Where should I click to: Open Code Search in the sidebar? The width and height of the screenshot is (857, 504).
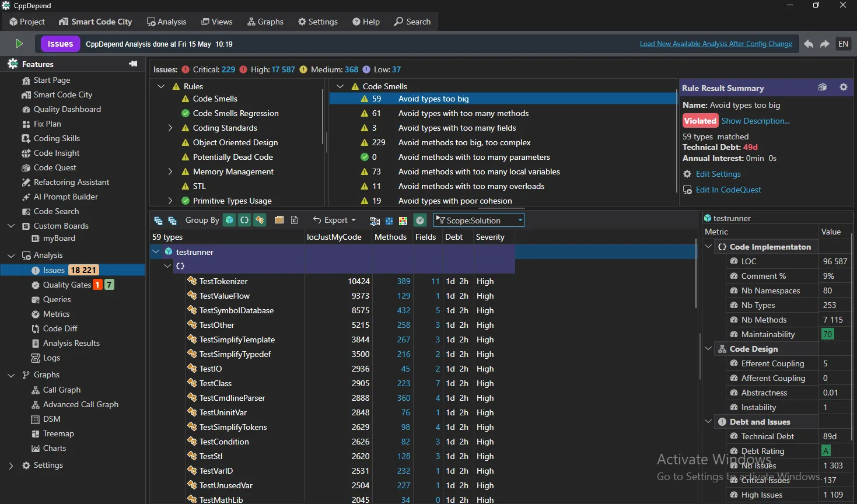50,211
